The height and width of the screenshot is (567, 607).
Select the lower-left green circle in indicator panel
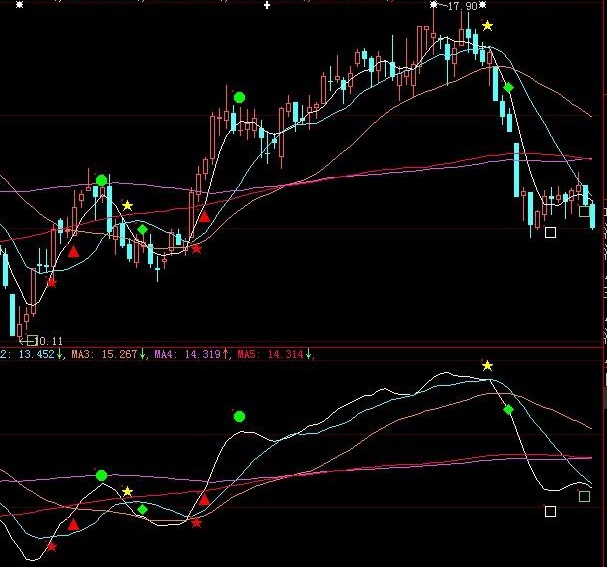tap(101, 475)
